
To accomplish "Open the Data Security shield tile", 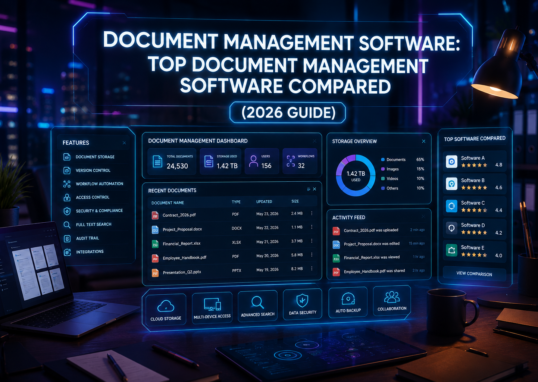I will [303, 304].
